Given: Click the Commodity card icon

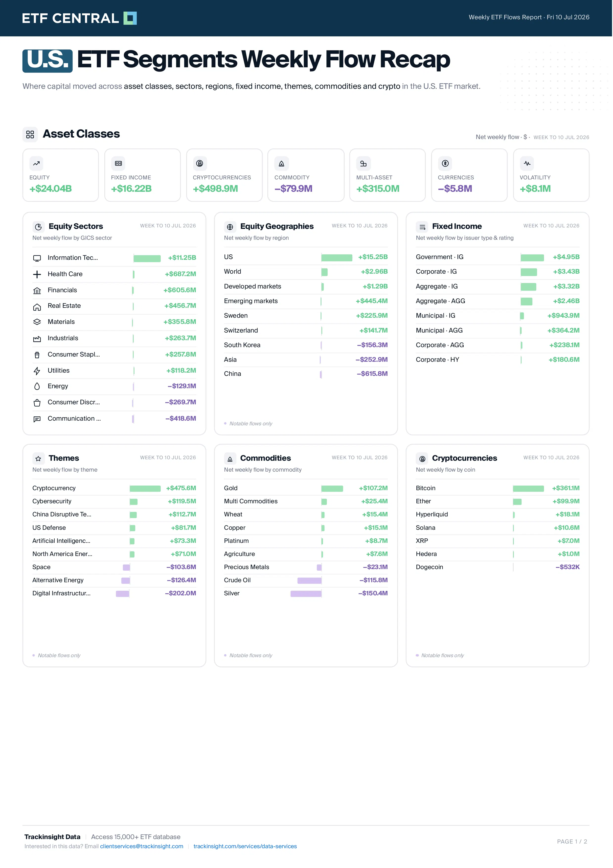Looking at the screenshot, I should tap(281, 163).
